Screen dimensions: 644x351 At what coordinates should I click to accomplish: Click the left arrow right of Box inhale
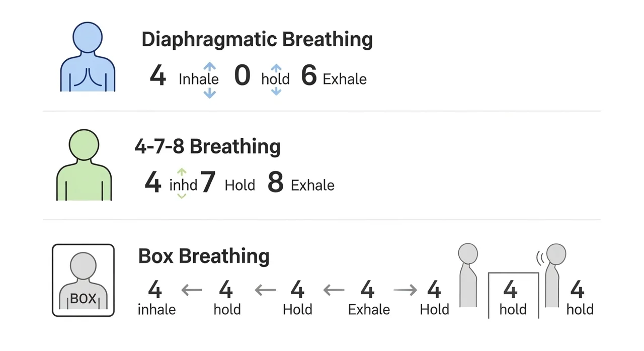192,290
